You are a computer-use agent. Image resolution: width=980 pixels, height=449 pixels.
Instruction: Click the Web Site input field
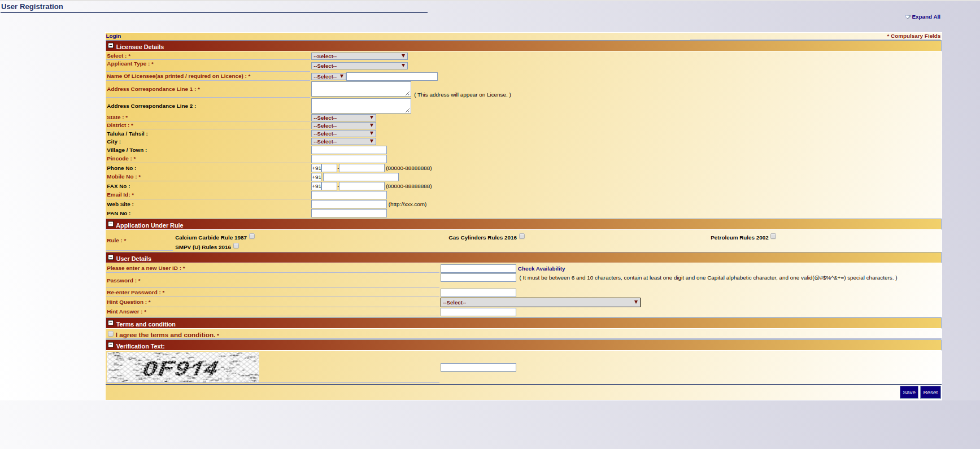[349, 204]
